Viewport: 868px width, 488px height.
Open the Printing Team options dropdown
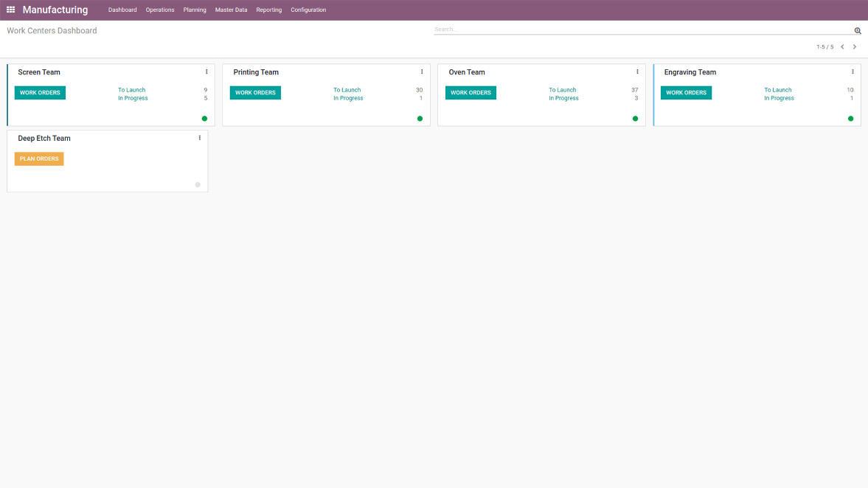[x=421, y=72]
